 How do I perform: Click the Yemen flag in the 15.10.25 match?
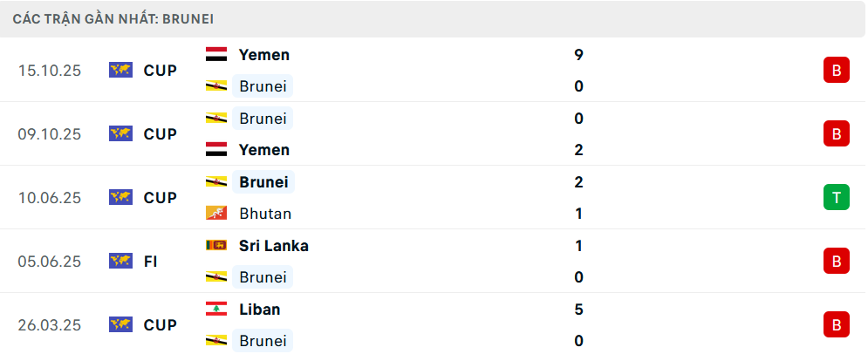(216, 55)
